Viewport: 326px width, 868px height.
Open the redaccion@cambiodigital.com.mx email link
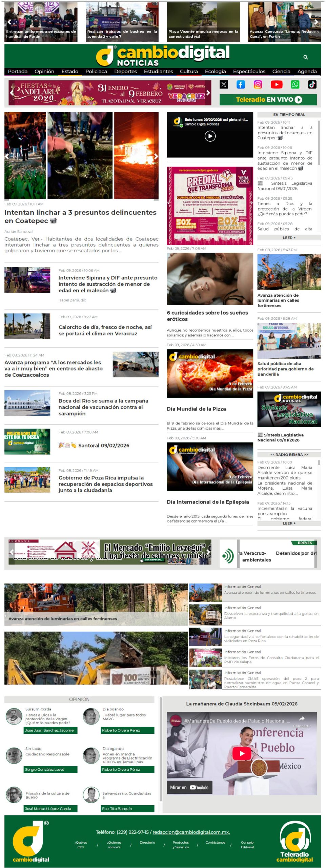pyautogui.click(x=191, y=832)
